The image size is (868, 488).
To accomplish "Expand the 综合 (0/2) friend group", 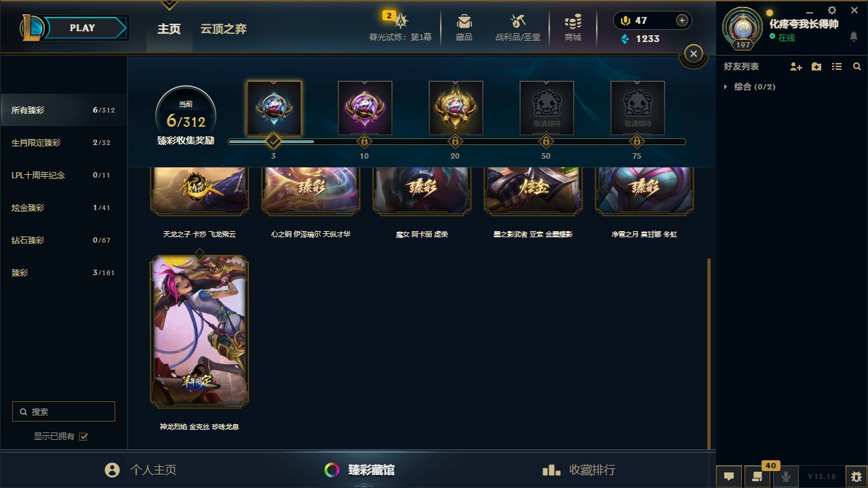I will pyautogui.click(x=749, y=87).
